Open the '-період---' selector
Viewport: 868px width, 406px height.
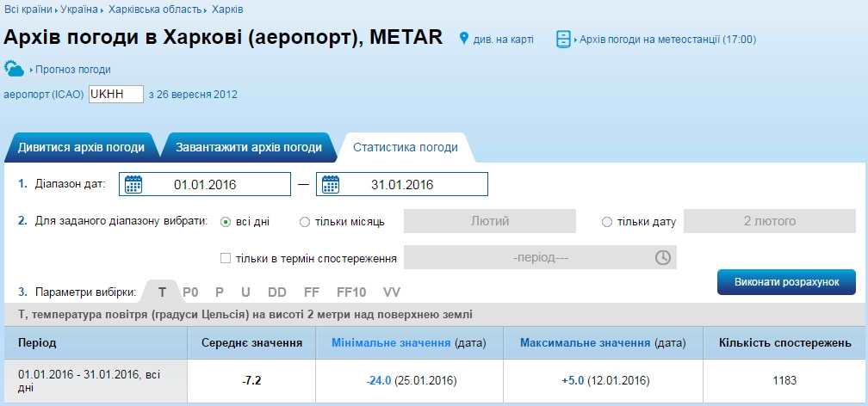click(x=540, y=258)
